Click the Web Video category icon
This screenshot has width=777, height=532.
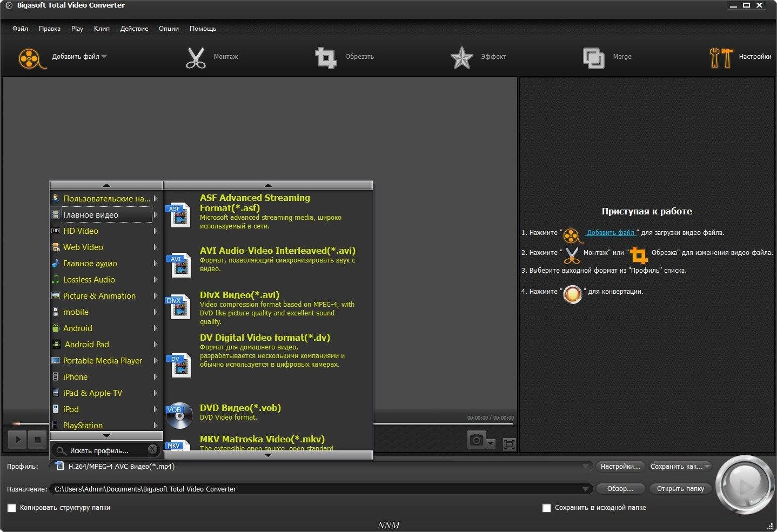pyautogui.click(x=56, y=247)
